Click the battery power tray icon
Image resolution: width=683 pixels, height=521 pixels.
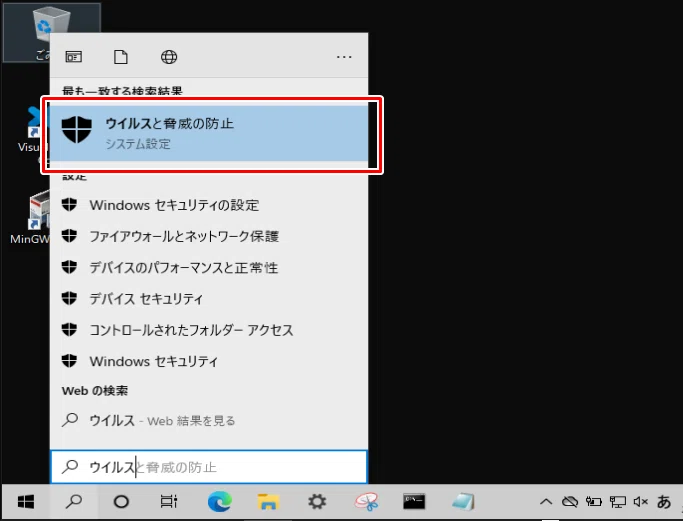(593, 502)
